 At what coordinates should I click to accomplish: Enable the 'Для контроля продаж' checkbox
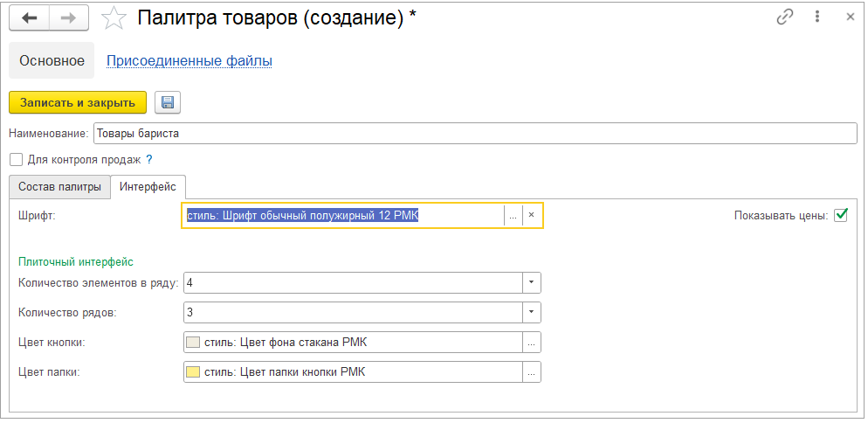(x=16, y=160)
